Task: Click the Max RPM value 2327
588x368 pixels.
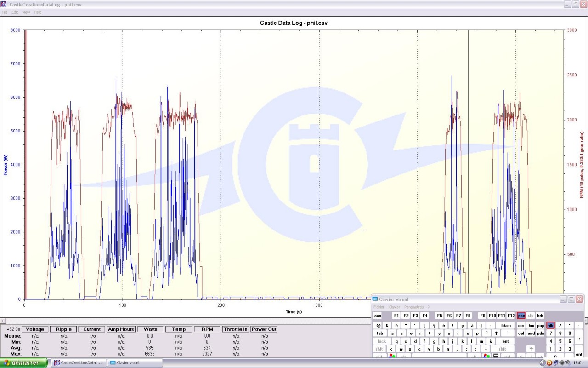Action: (x=207, y=354)
